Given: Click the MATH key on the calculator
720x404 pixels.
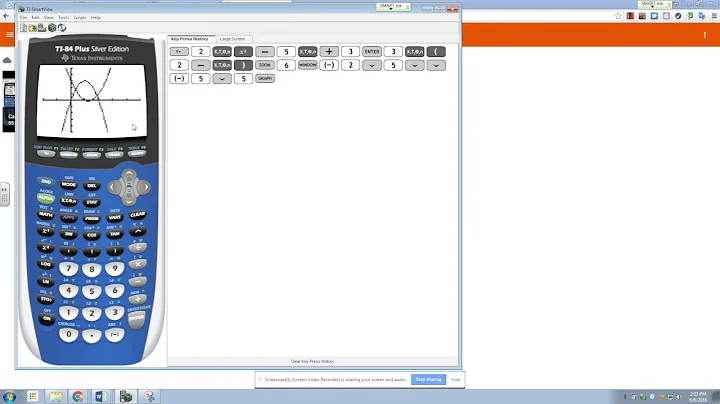Looking at the screenshot, I should pyautogui.click(x=45, y=214).
